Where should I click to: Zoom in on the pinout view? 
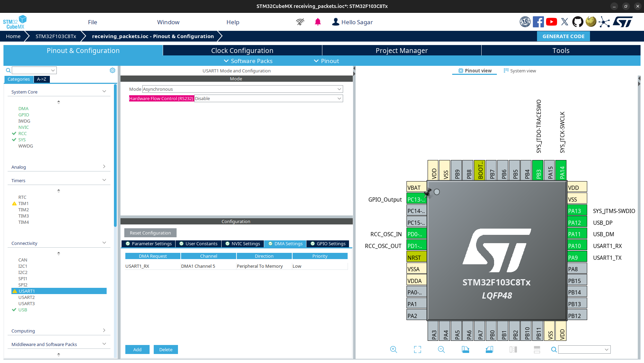tap(394, 349)
